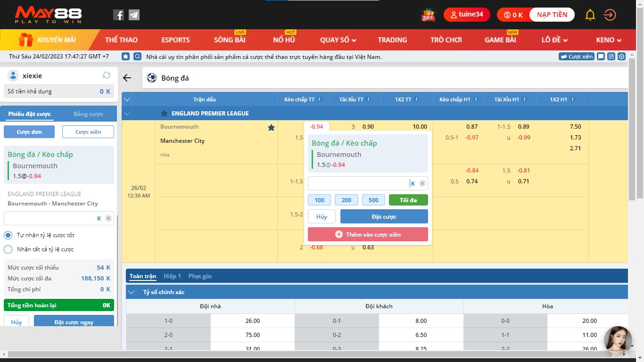Clear the popup stake input
The image size is (644, 362).
click(422, 184)
